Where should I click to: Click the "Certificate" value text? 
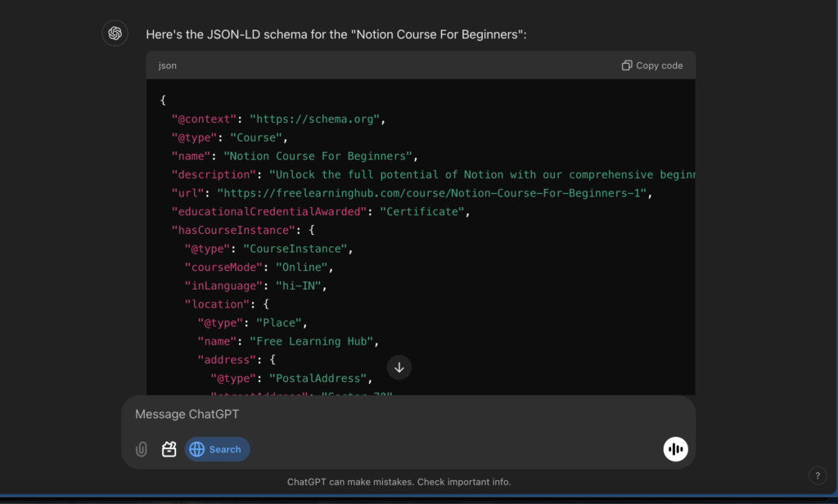click(x=426, y=212)
